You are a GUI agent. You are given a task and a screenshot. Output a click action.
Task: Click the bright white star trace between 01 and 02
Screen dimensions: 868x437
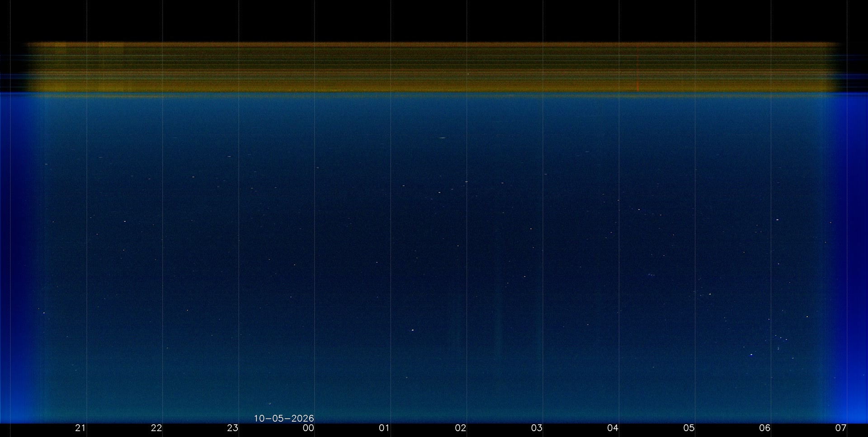click(x=413, y=330)
